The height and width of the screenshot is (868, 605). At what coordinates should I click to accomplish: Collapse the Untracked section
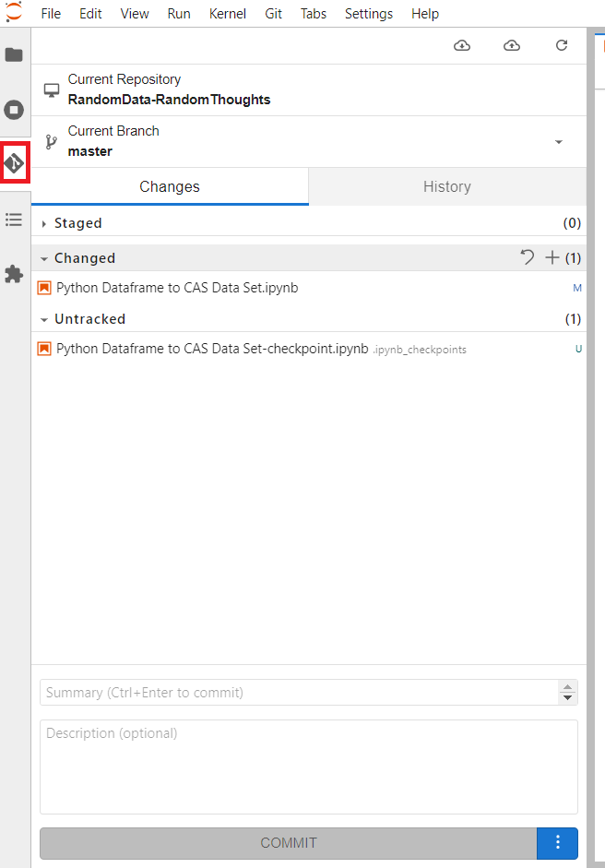point(44,319)
